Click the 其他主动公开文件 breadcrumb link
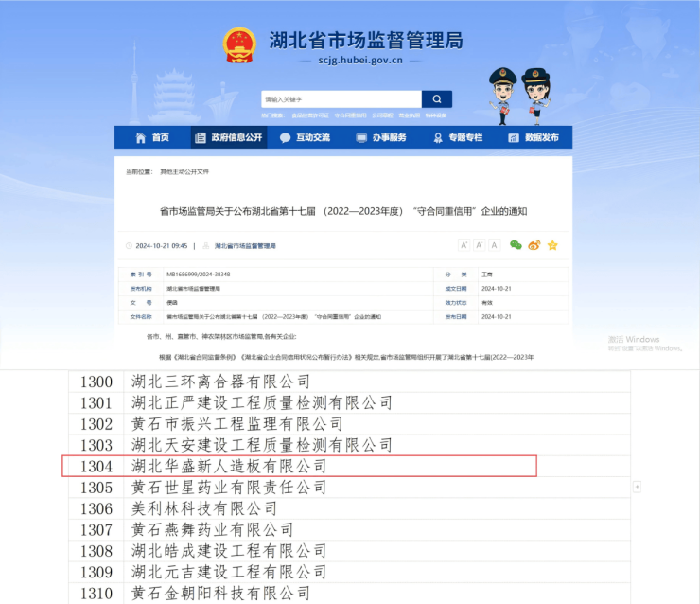The image size is (700, 604). point(184,171)
